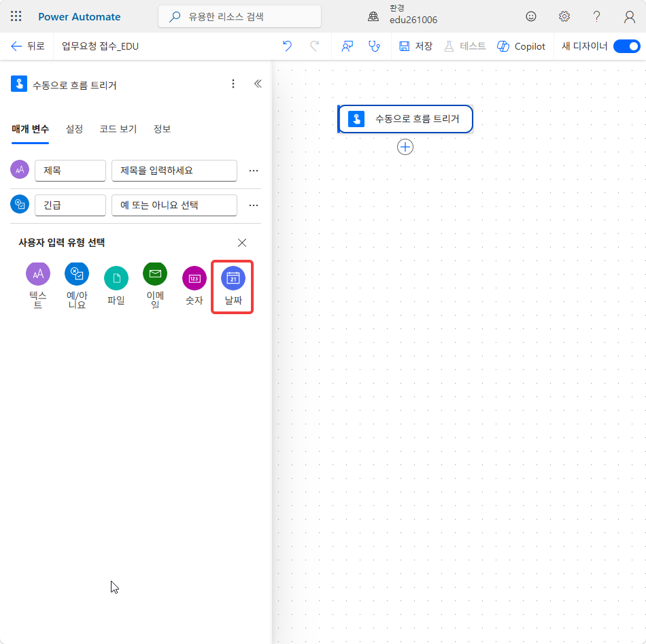This screenshot has width=646, height=644.
Task: Go back with the 뒤로 button
Action: point(28,46)
